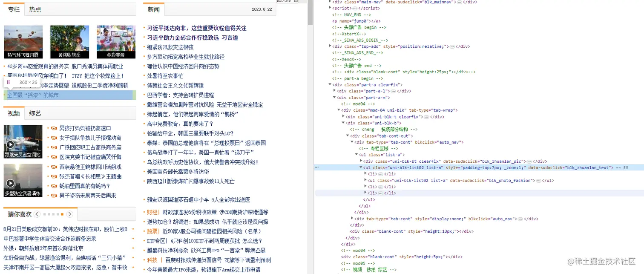Image resolution: width=644 pixels, height=274 pixels.
Task: Expand the top-ads div node
Action: point(330,46)
